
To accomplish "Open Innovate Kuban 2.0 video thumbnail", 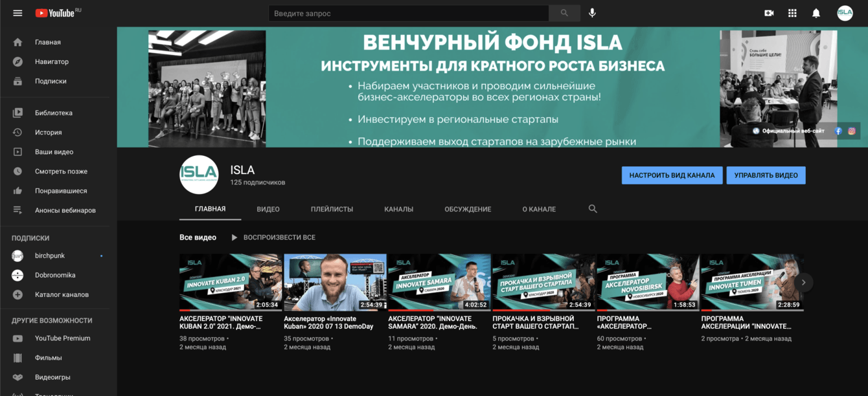I will [x=231, y=282].
